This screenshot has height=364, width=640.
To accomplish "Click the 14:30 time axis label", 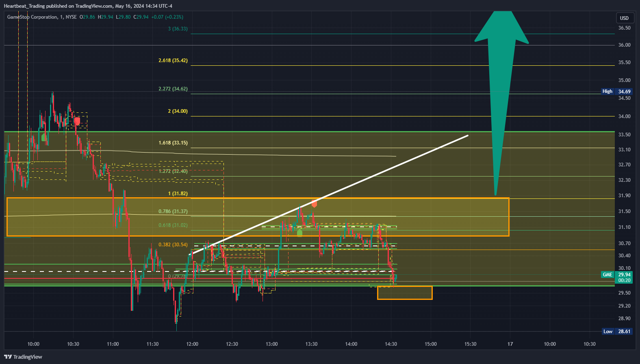I will pyautogui.click(x=391, y=344).
